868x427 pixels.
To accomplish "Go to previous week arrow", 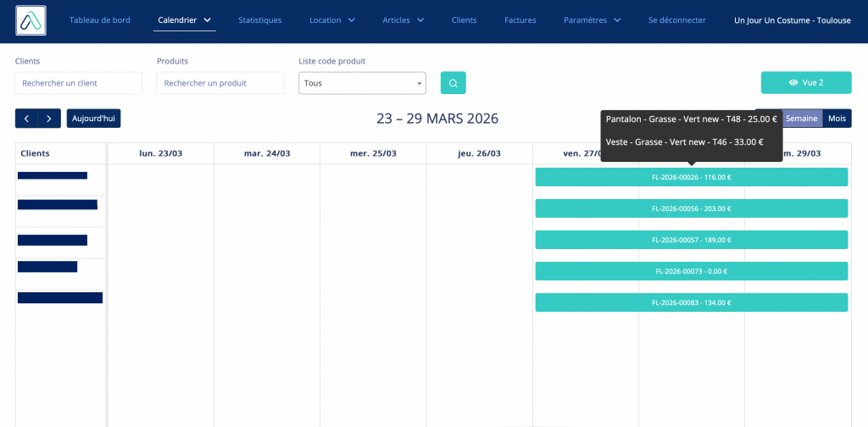I will pyautogui.click(x=26, y=119).
